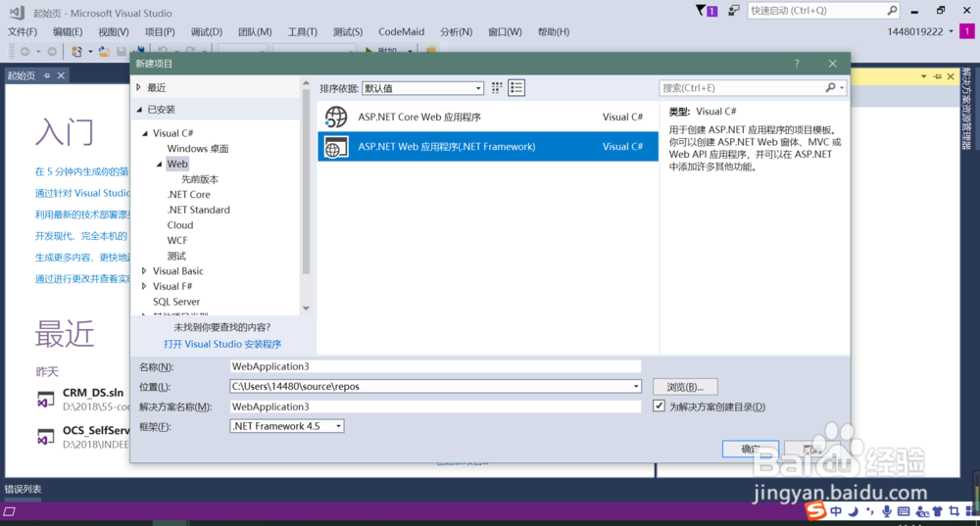Open the CodeMaid menu

pos(401,32)
